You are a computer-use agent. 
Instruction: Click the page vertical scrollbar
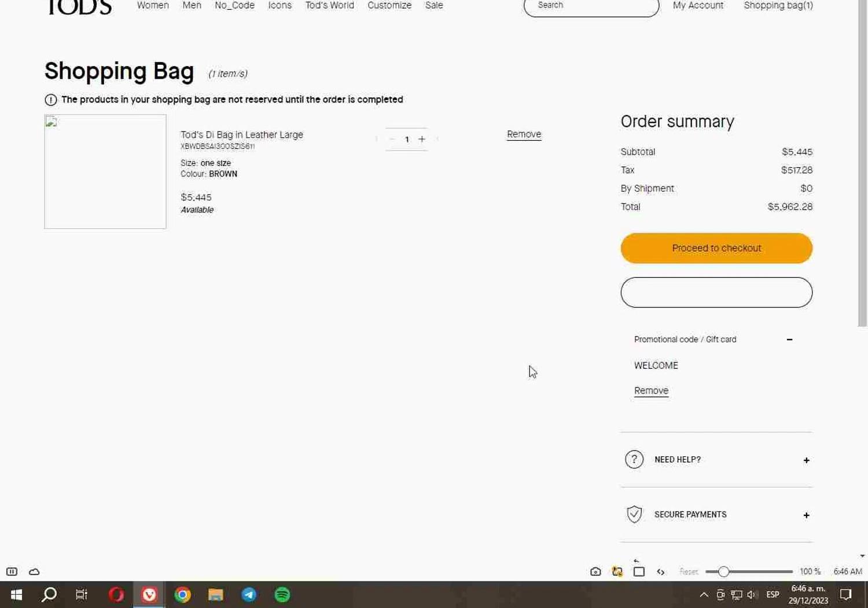coord(862,162)
